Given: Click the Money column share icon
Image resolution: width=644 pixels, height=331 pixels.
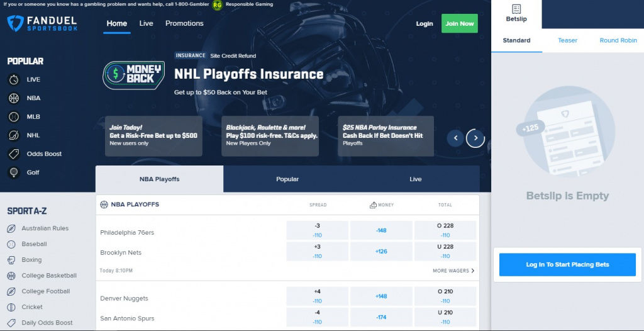Looking at the screenshot, I should coord(373,205).
